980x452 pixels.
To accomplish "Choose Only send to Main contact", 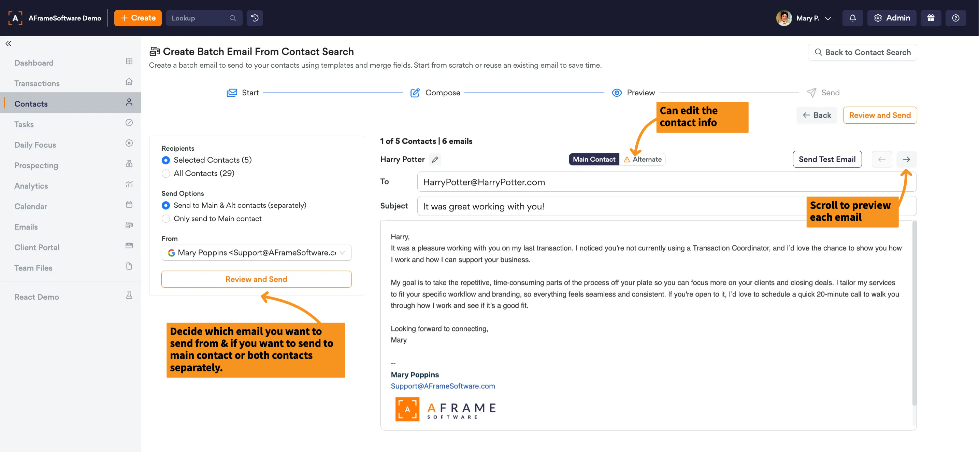I will click(165, 219).
